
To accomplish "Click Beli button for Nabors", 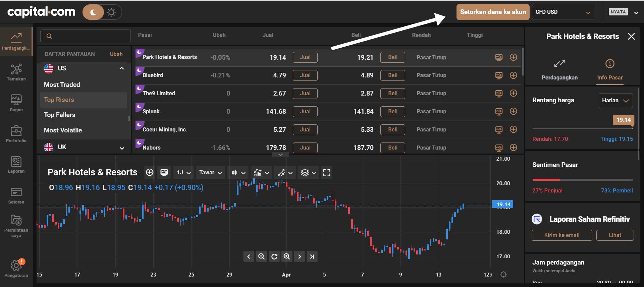I will coord(392,148).
